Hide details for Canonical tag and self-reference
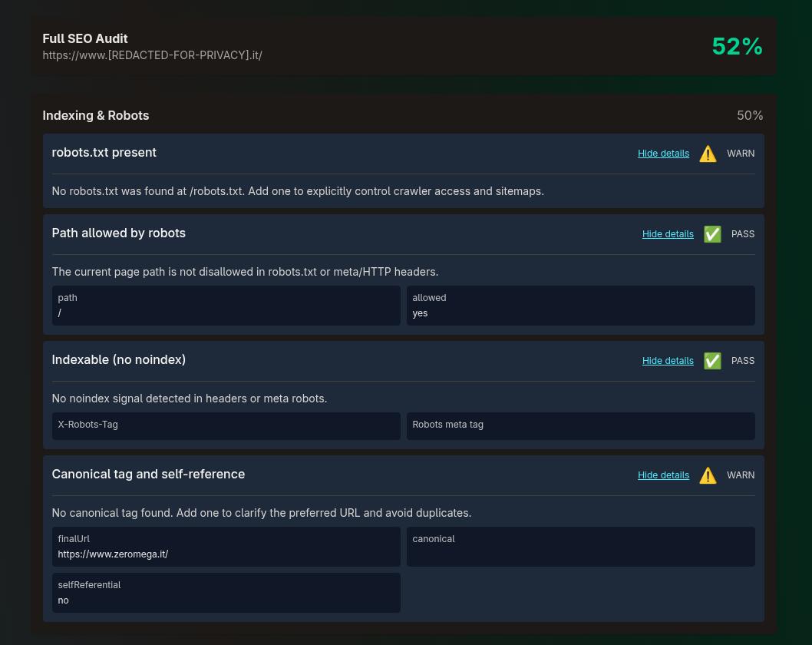Viewport: 812px width, 645px height. click(663, 475)
